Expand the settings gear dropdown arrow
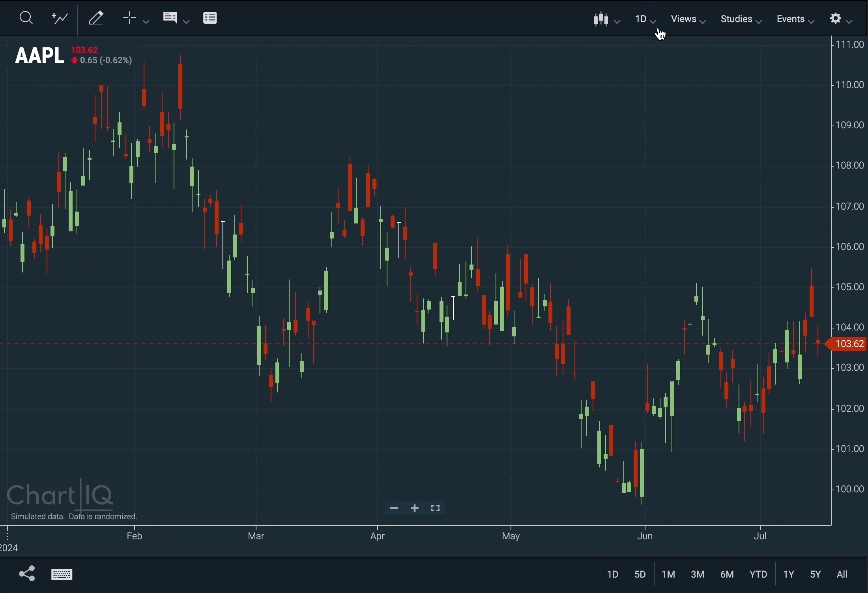Screen dimensions: 868x593 [x=850, y=22]
